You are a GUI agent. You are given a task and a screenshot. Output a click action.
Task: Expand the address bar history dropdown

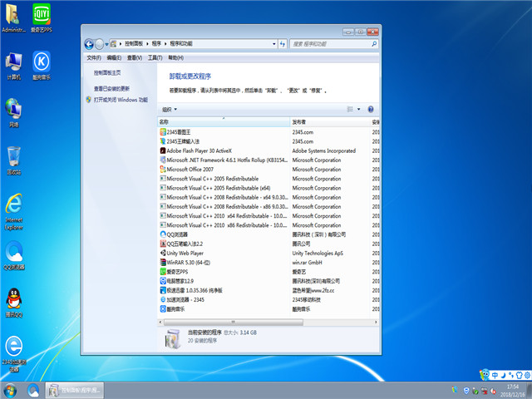pyautogui.click(x=274, y=44)
